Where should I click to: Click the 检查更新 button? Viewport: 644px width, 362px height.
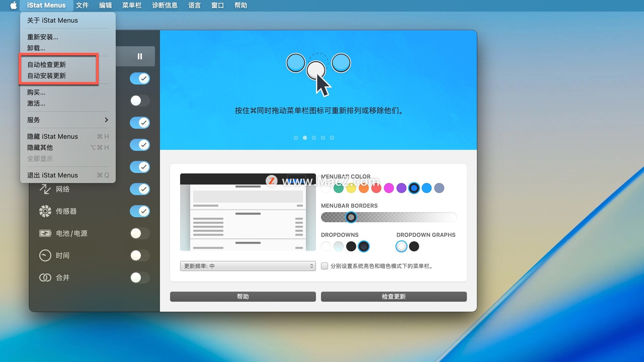pos(394,297)
